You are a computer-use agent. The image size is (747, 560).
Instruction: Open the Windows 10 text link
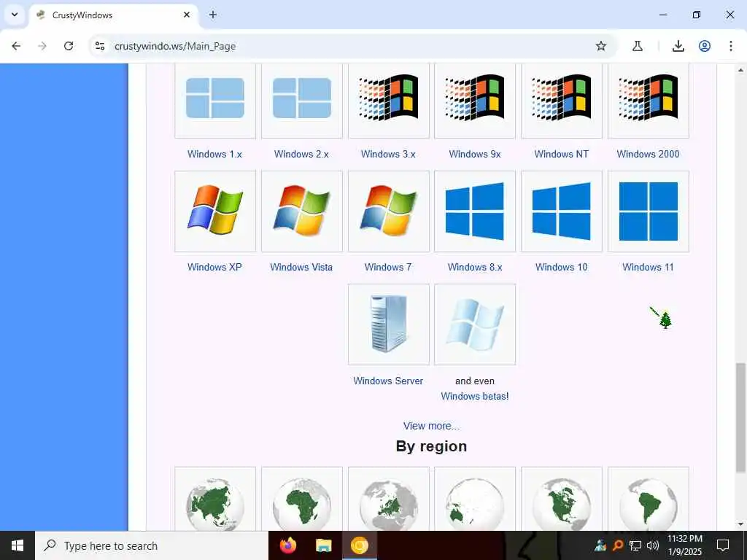coord(562,267)
